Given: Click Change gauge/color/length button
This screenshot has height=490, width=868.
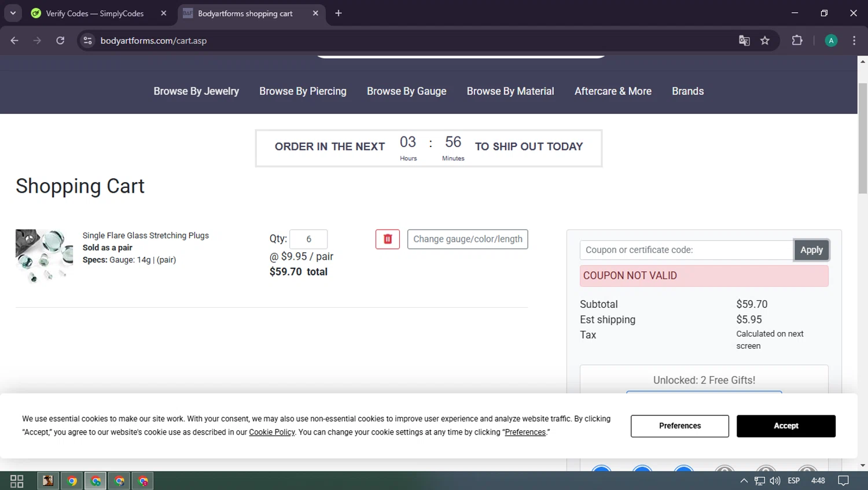Looking at the screenshot, I should click(x=468, y=239).
